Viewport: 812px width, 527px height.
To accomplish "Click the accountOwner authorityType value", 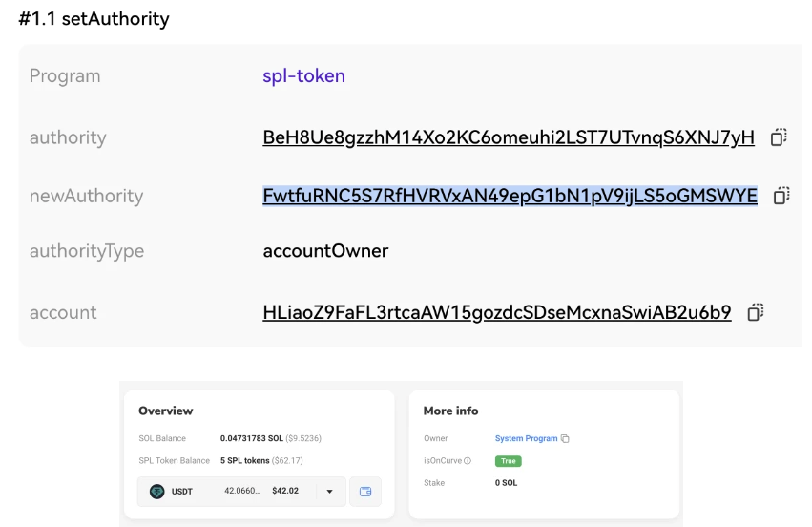I will click(x=325, y=251).
